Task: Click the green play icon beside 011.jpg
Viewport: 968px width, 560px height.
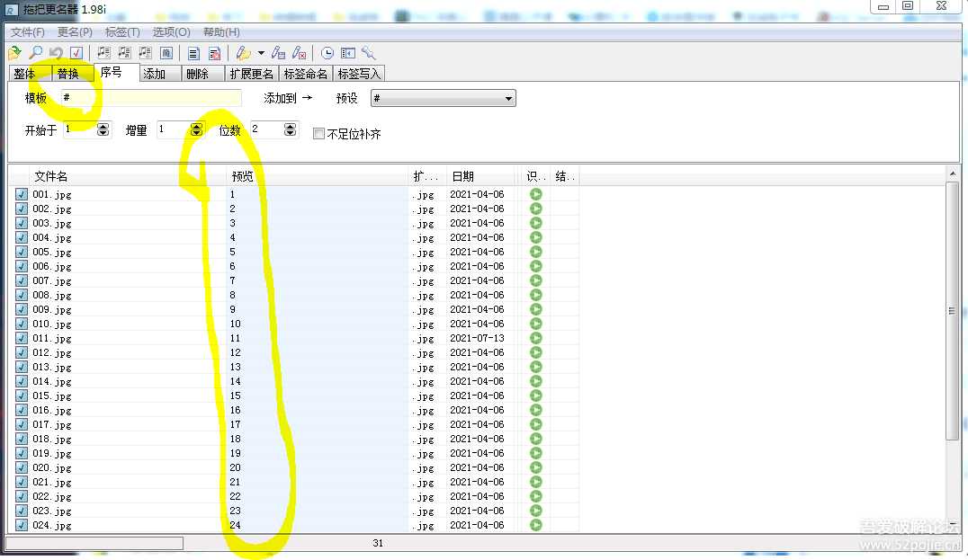Action: click(x=535, y=338)
